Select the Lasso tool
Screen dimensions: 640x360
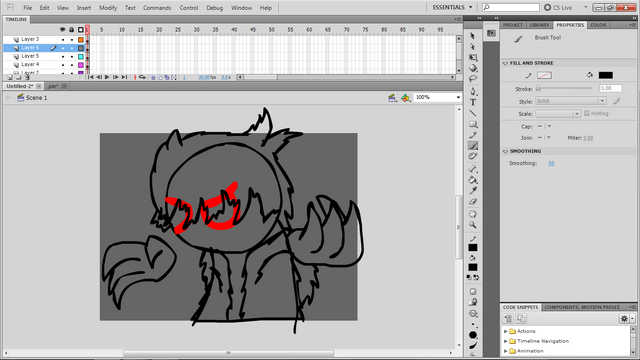pyautogui.click(x=473, y=78)
